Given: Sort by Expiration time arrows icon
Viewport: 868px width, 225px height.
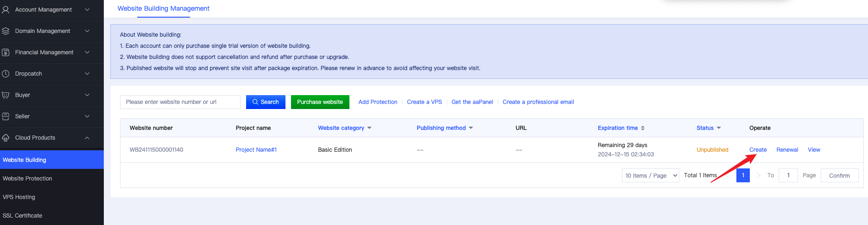Looking at the screenshot, I should [643, 128].
